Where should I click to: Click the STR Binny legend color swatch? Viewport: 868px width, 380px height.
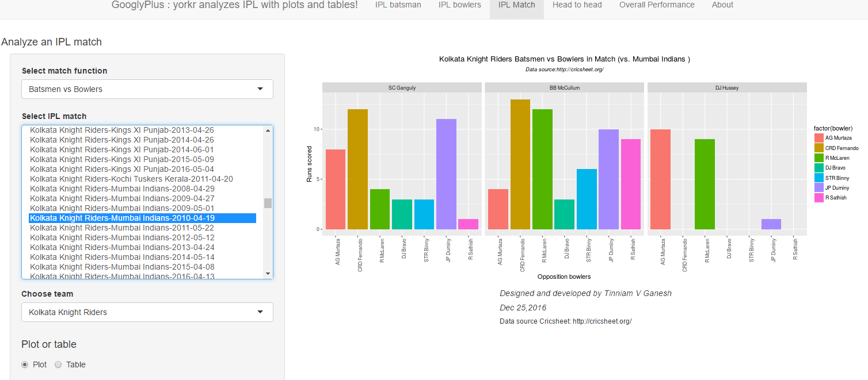click(x=819, y=178)
